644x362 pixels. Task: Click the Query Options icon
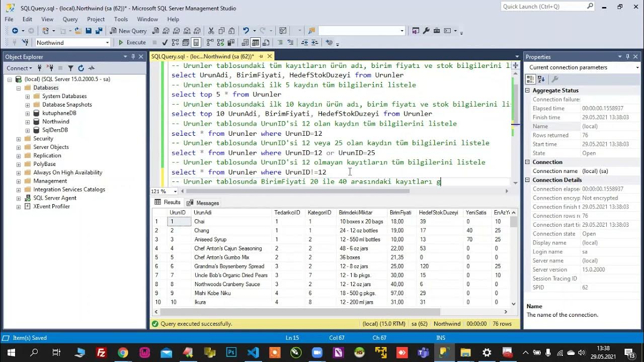point(186,43)
